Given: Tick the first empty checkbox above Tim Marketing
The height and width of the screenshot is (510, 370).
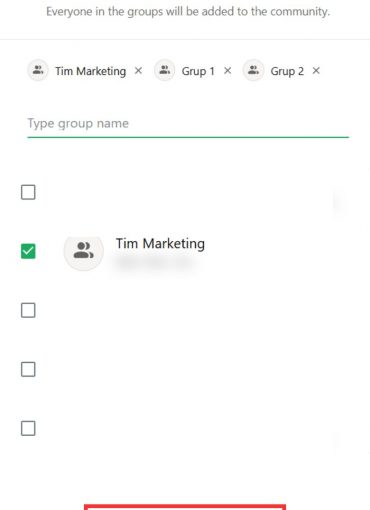Looking at the screenshot, I should click(x=28, y=192).
